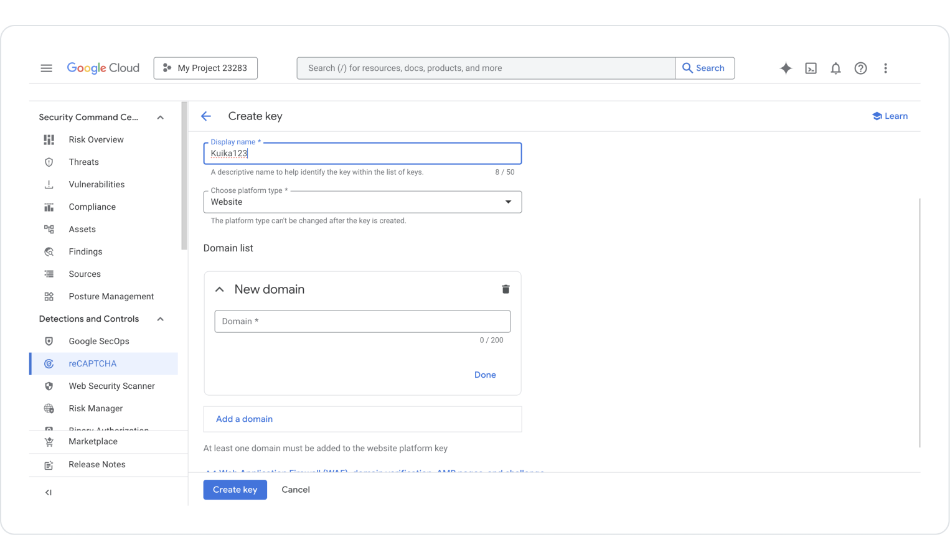This screenshot has width=950, height=560.
Task: Click the Posture Management icon
Action: click(x=49, y=297)
